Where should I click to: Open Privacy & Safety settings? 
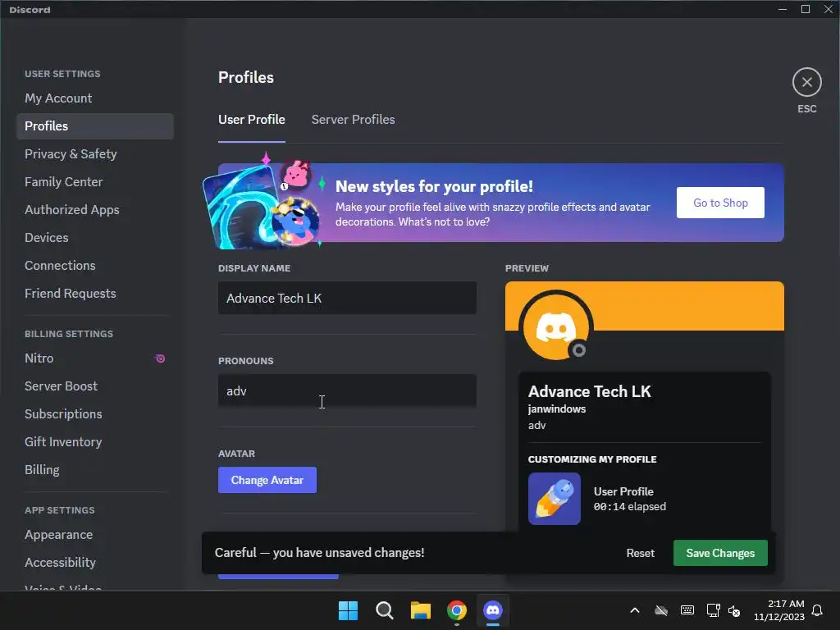95,153
